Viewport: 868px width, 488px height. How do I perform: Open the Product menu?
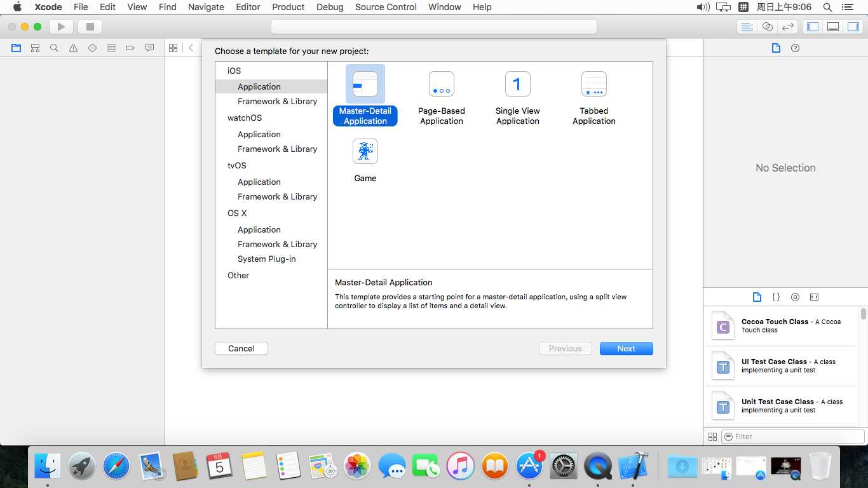(288, 7)
